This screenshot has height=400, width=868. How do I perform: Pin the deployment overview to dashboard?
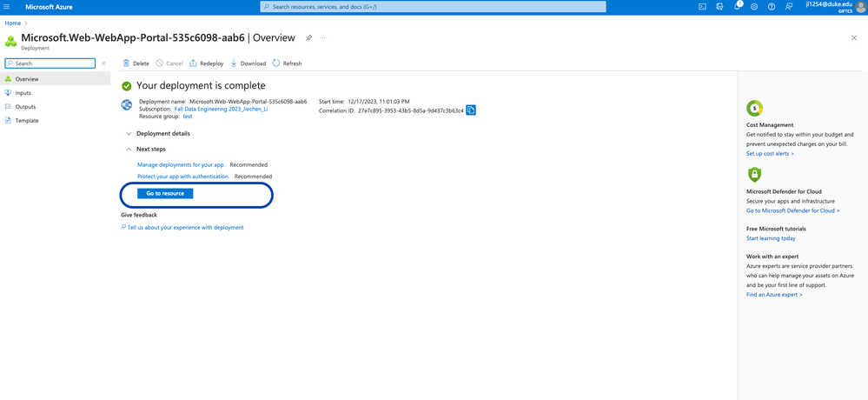(x=309, y=37)
